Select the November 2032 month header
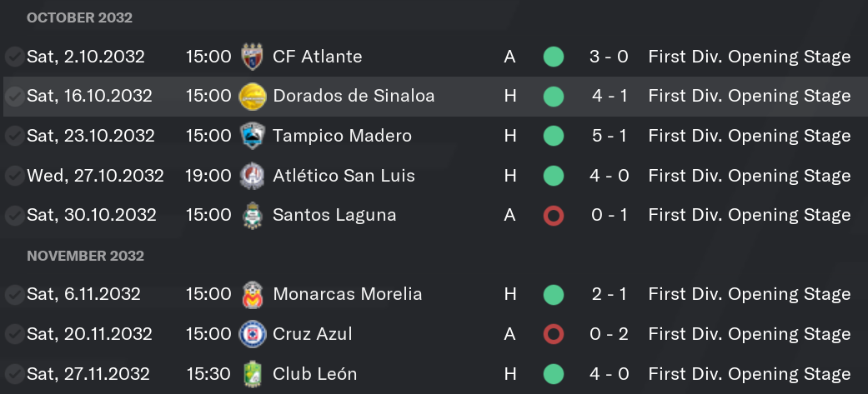This screenshot has height=394, width=868. (85, 256)
